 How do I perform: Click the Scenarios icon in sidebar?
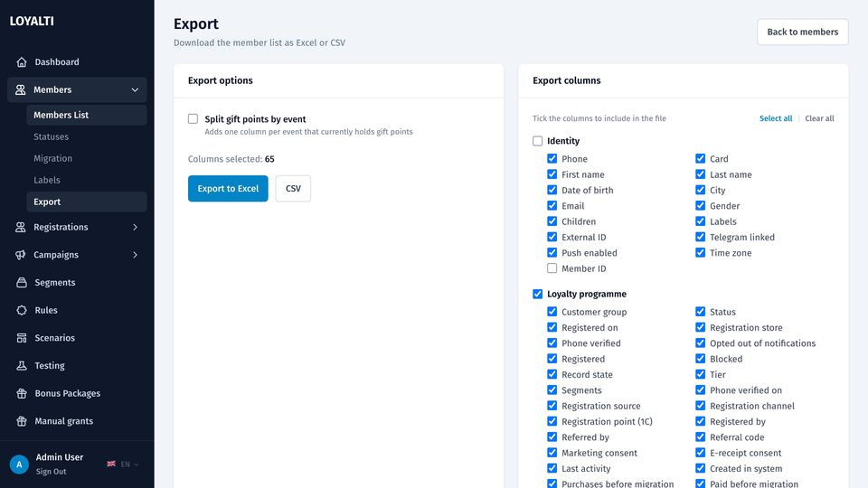coord(22,337)
